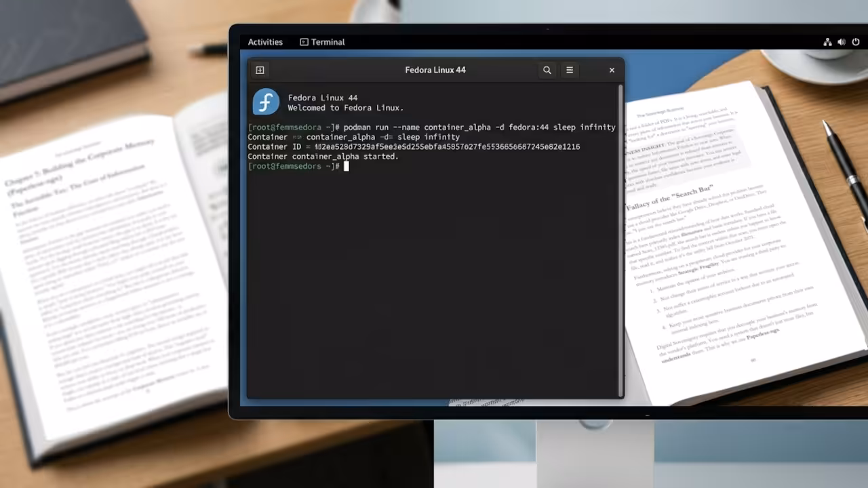Click the power icon in top bar
This screenshot has width=868, height=488.
856,42
